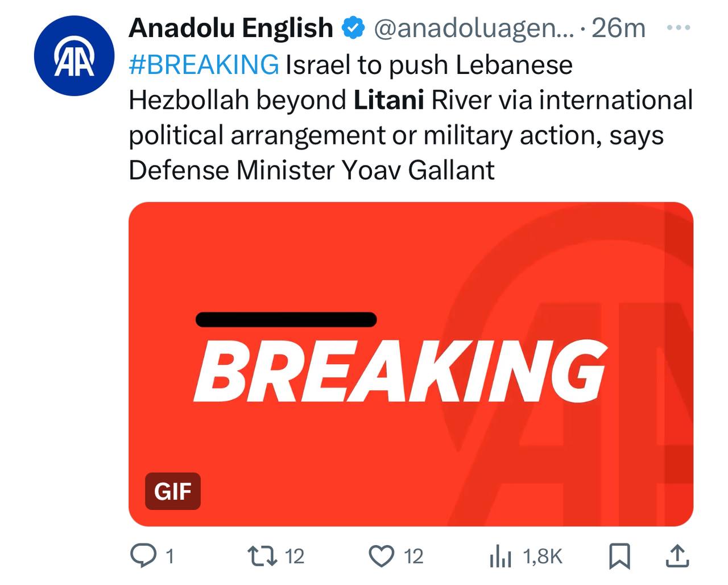Click the bold Litani word
The width and height of the screenshot is (728, 585).
[388, 100]
